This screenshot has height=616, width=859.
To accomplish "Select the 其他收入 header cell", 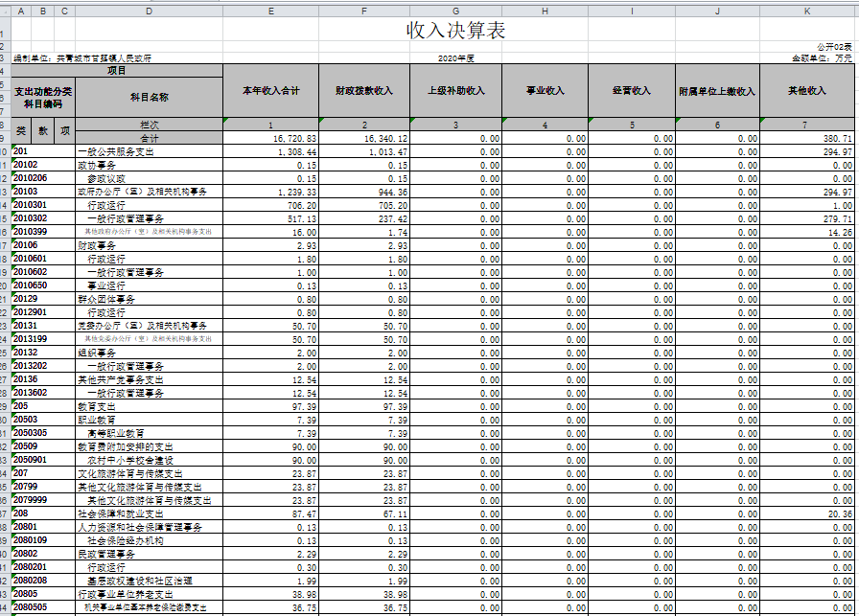I will coord(806,91).
